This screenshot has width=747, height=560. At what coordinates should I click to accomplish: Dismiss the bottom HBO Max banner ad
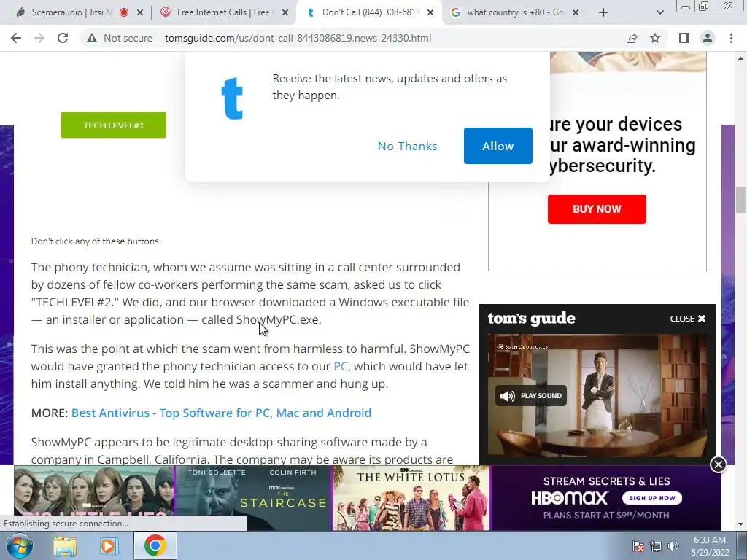point(718,464)
